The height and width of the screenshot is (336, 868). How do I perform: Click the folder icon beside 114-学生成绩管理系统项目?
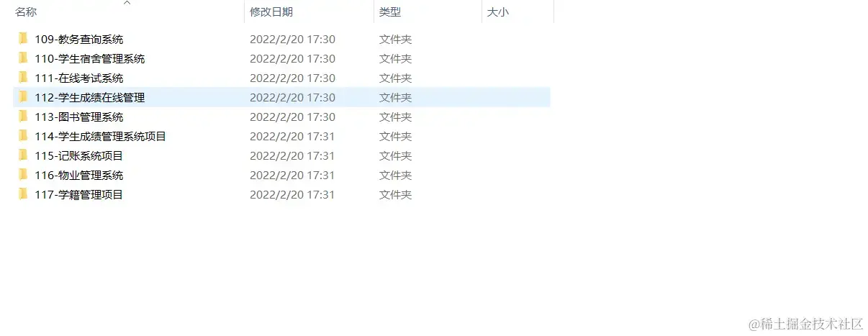tap(23, 136)
